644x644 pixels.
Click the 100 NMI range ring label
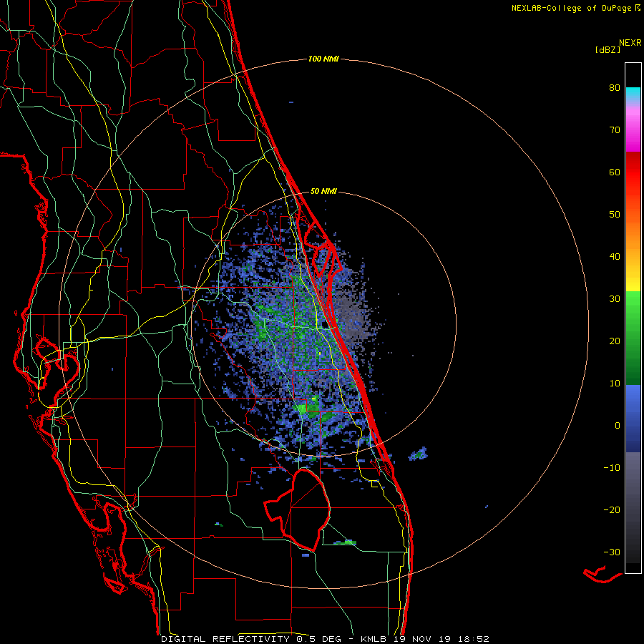point(323,59)
